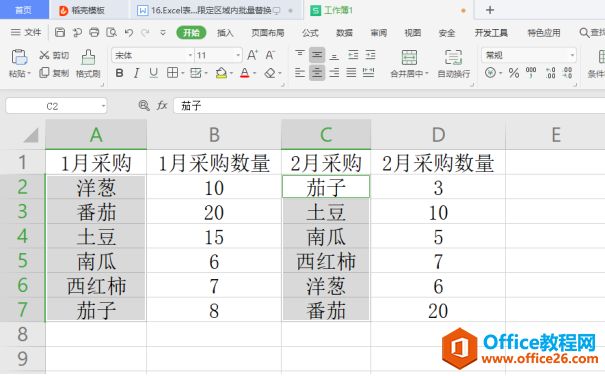This screenshot has width=605, height=376.
Task: Switch to the 页面布局 ribbon tab
Action: (x=268, y=33)
